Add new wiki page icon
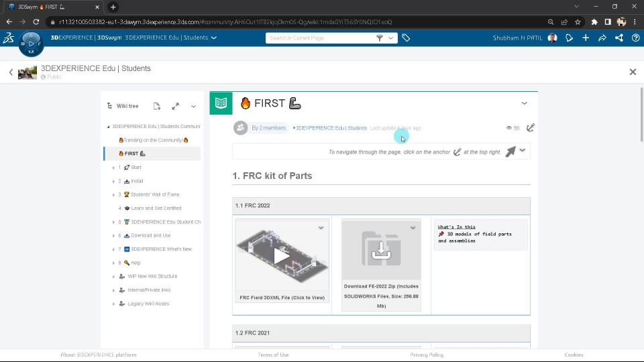 pos(157,107)
